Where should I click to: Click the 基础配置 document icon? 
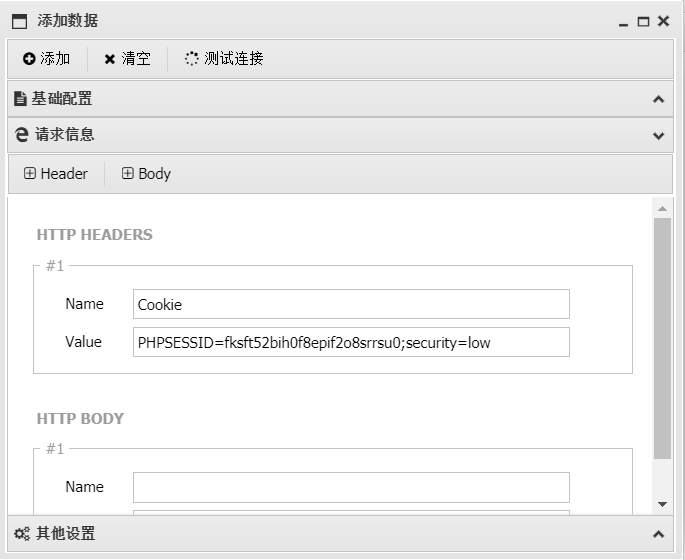point(19,98)
